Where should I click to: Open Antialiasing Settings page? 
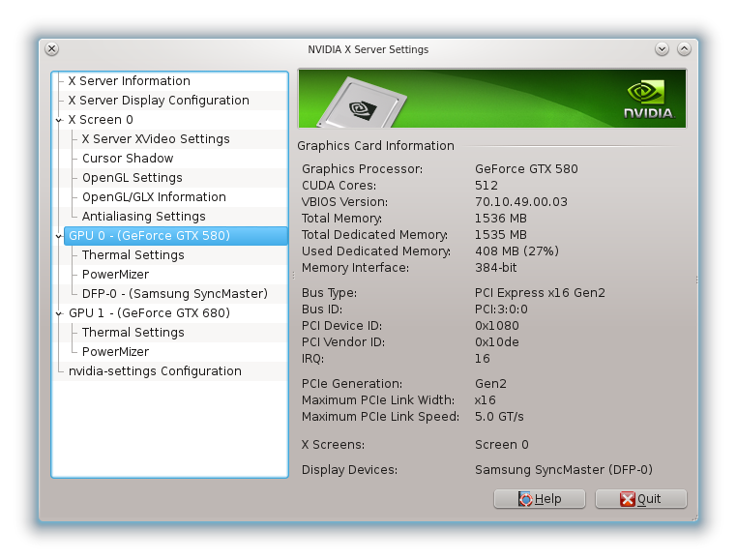point(144,216)
